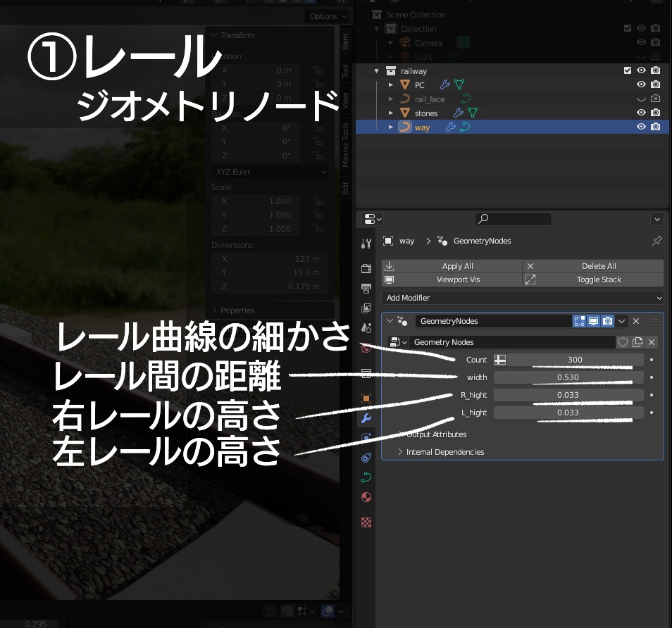Expand the PC object in the outliner
This screenshot has width=672, height=628.
click(392, 84)
